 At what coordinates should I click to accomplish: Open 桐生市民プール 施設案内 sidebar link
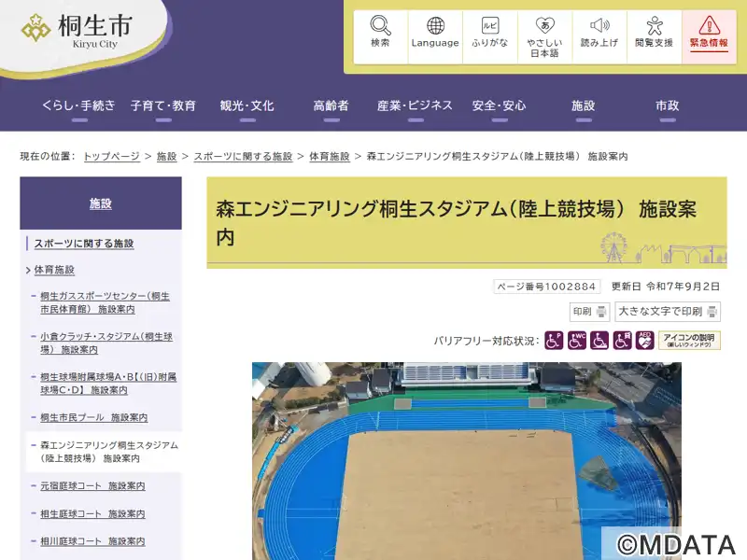(93, 417)
